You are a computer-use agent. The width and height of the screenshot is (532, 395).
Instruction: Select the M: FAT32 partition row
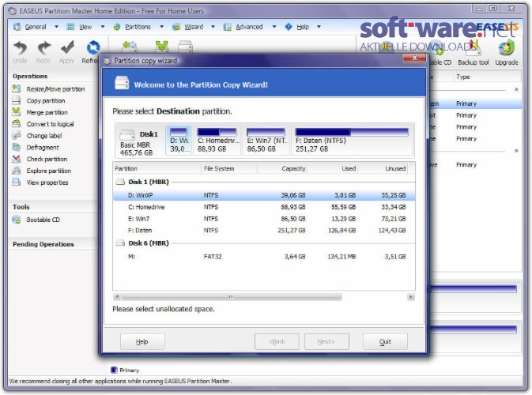263,257
